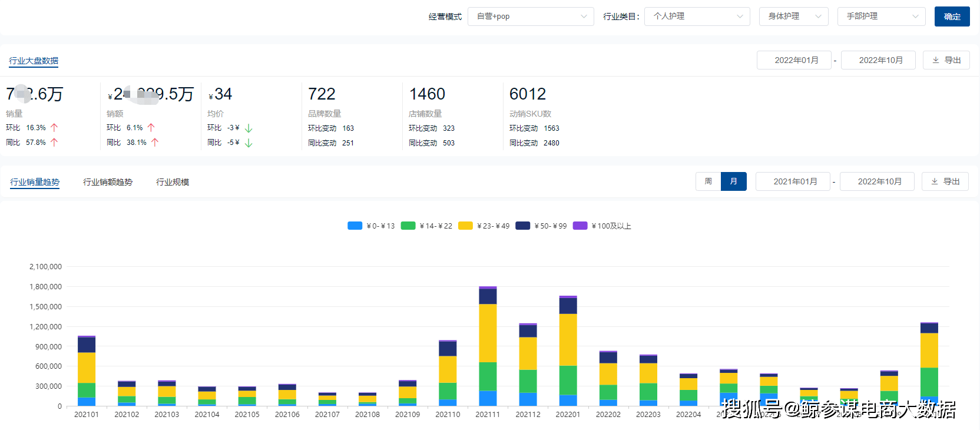Image resolution: width=980 pixels, height=430 pixels.
Task: Click the 202101 stacked bar
Action: (87, 371)
